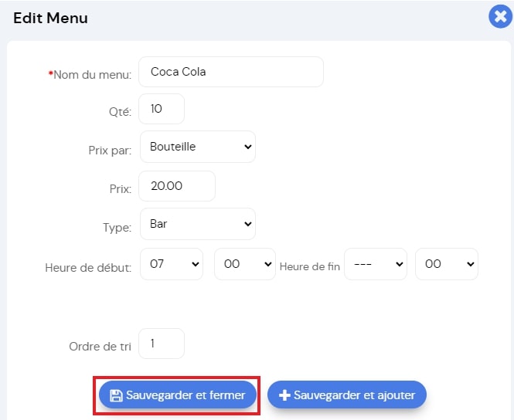Image resolution: width=514 pixels, height=420 pixels.
Task: Open Heure de fin minutes dropdown
Action: [x=447, y=264]
